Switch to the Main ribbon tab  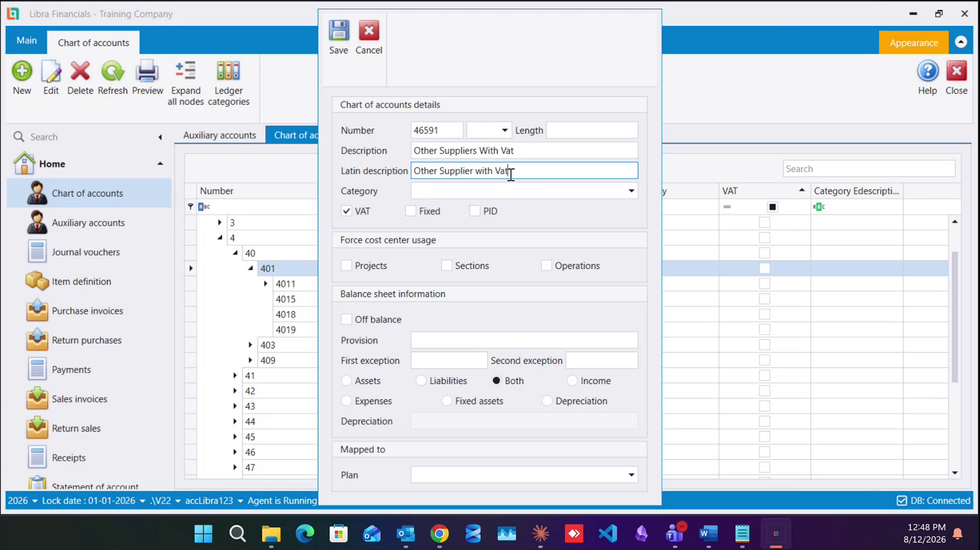26,40
